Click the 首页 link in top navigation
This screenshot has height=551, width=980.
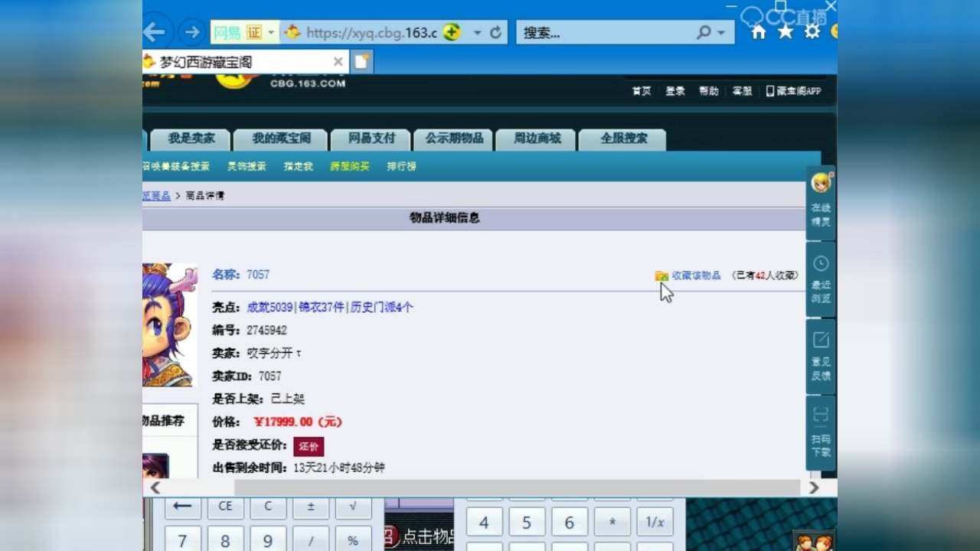pos(642,91)
